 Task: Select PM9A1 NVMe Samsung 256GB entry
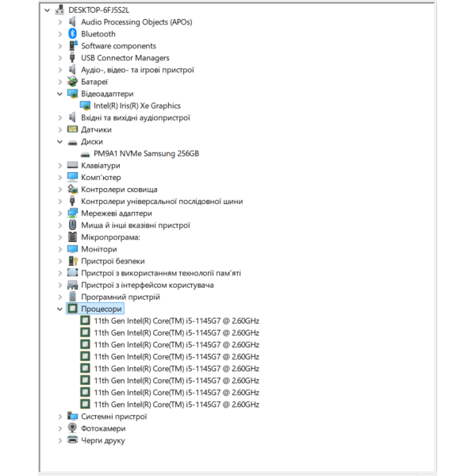pos(146,154)
